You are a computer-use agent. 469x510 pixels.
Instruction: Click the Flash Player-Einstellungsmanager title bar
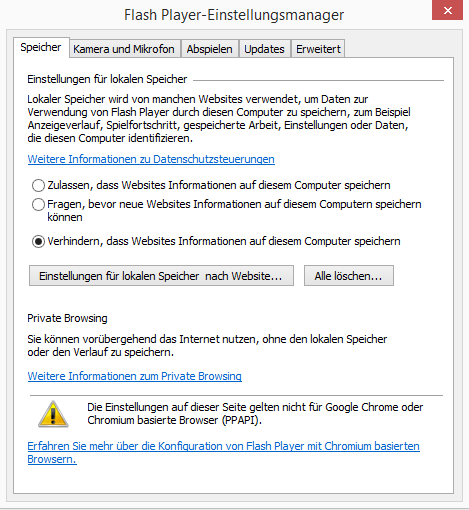tap(234, 15)
